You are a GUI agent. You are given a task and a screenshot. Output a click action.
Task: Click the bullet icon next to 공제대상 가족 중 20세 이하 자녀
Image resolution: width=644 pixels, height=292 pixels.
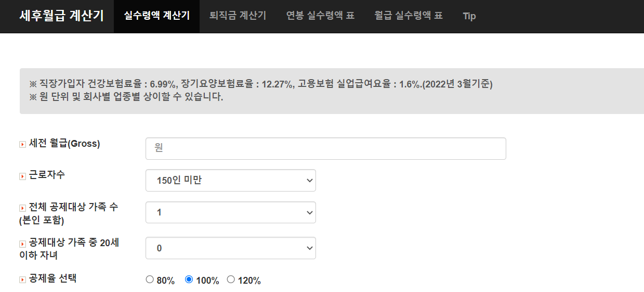click(22, 244)
